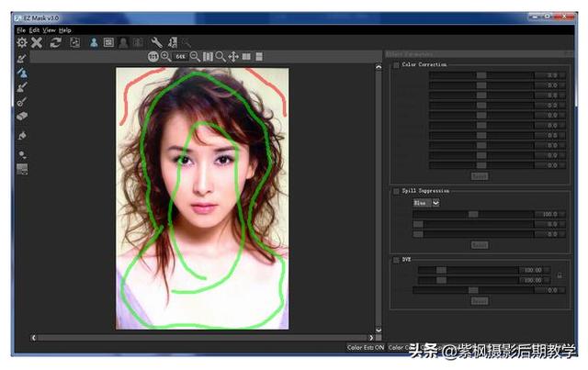The height and width of the screenshot is (370, 588).
Task: Click the wrench preferences icon
Action: 156,42
